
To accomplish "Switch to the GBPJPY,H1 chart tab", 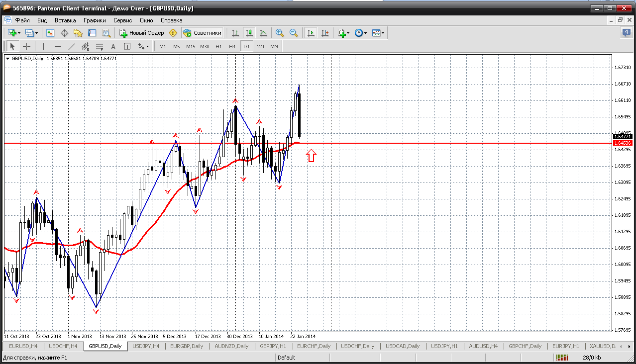I will click(273, 346).
